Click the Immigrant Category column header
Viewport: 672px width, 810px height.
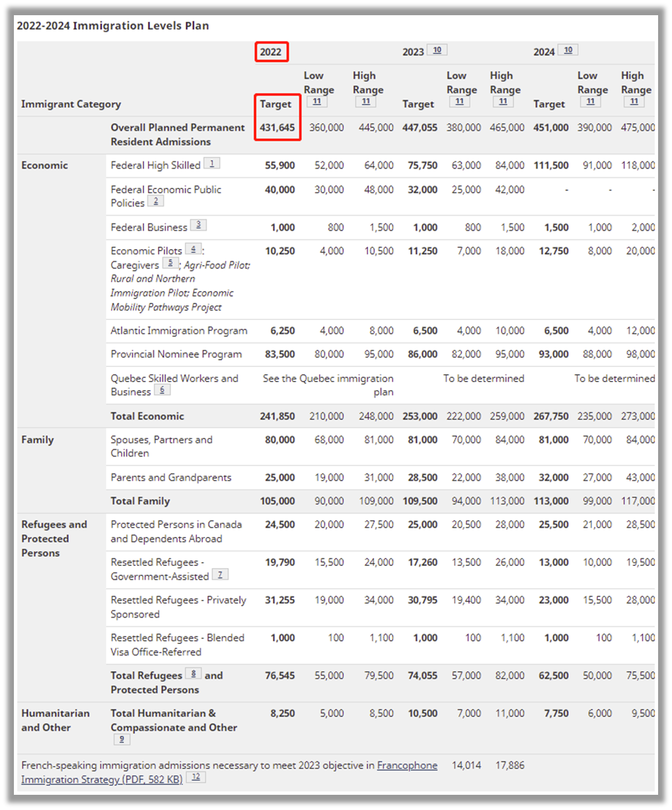[71, 104]
